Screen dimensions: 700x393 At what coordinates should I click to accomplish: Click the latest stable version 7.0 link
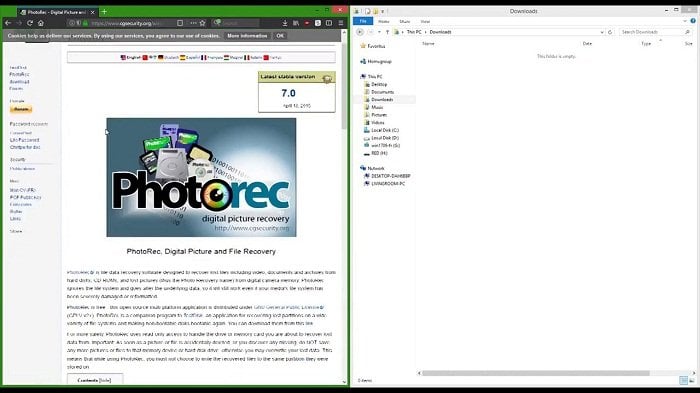click(x=288, y=93)
